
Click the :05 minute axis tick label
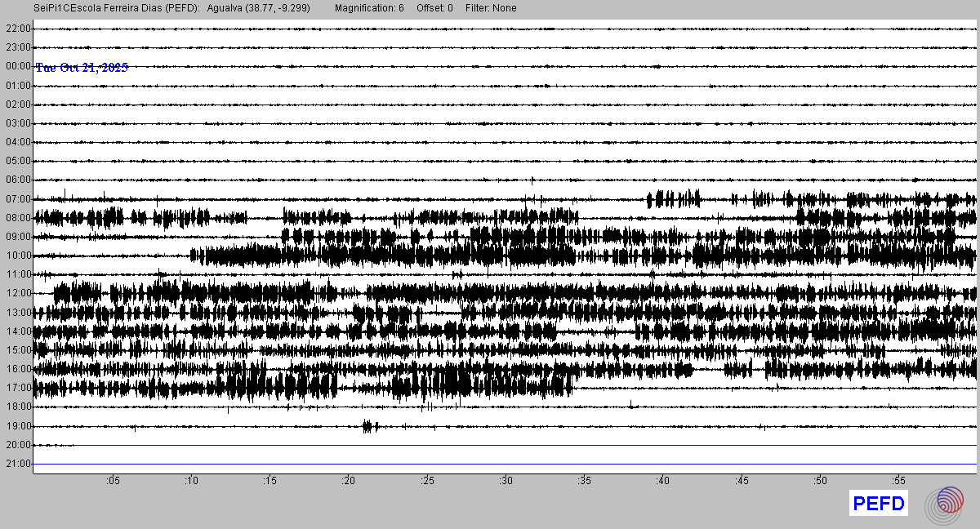(113, 480)
